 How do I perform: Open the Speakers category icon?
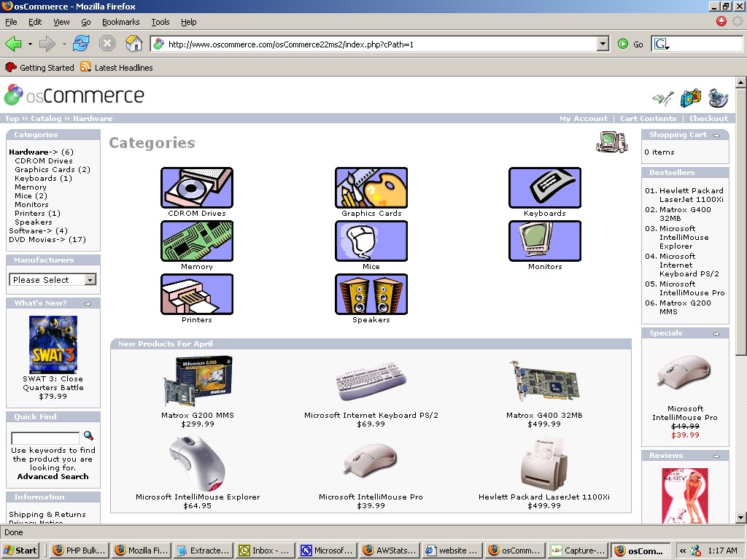[371, 295]
